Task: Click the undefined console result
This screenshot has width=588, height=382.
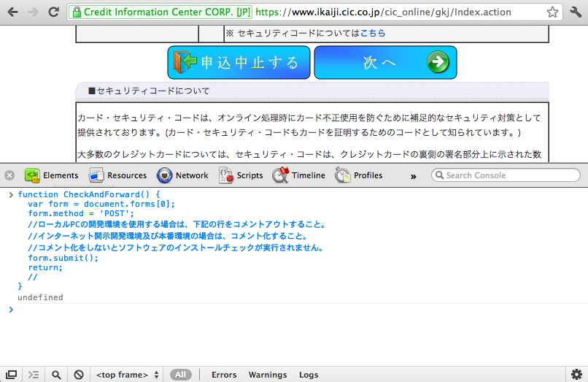Action: 41,297
